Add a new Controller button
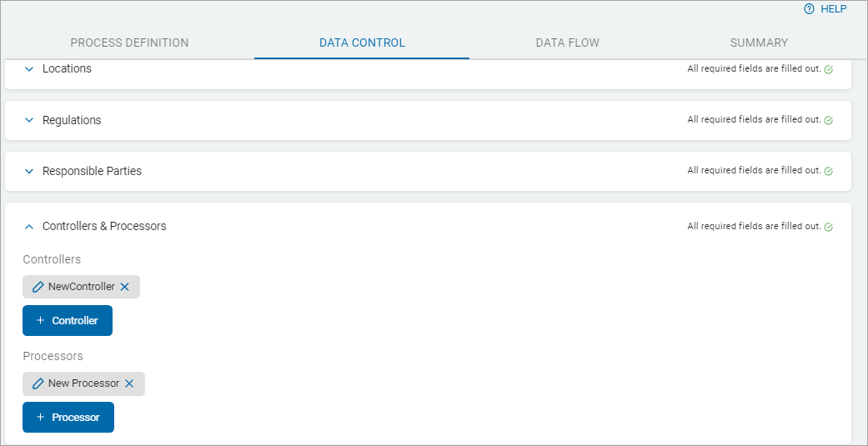The width and height of the screenshot is (868, 446). click(x=68, y=321)
